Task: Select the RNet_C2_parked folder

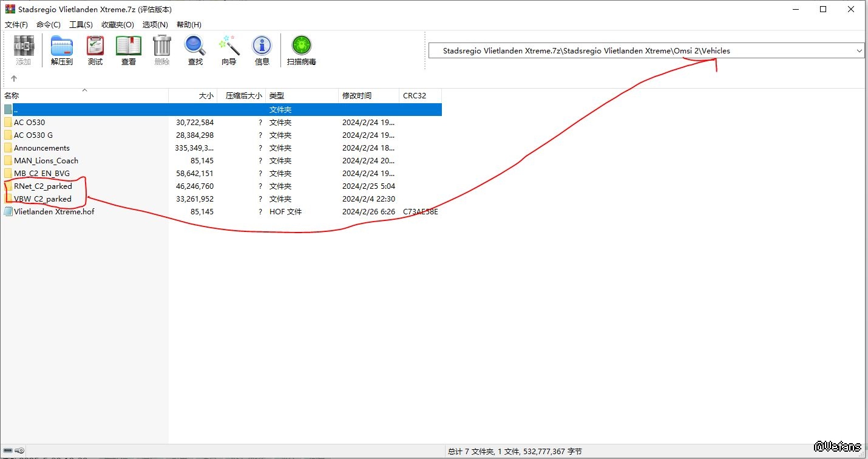Action: [x=42, y=186]
